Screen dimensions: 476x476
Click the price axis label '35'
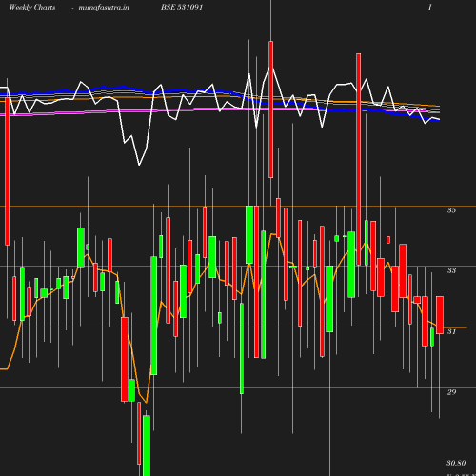[451, 210]
